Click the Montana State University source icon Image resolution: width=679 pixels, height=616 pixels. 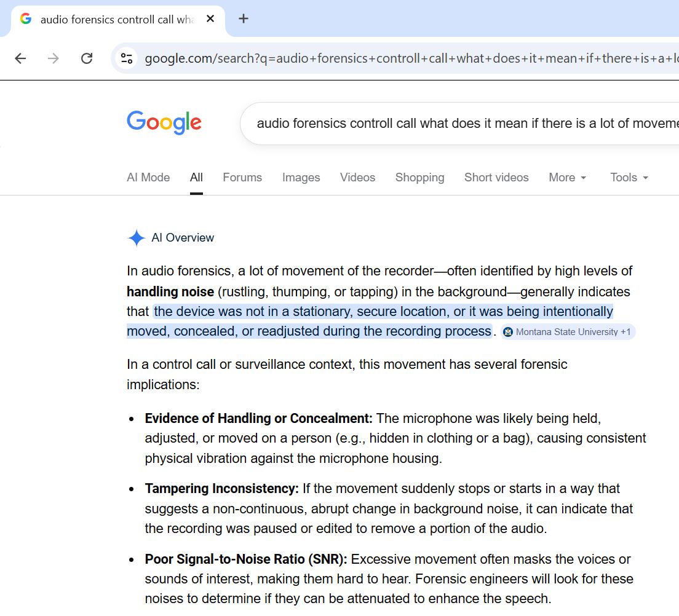point(508,332)
